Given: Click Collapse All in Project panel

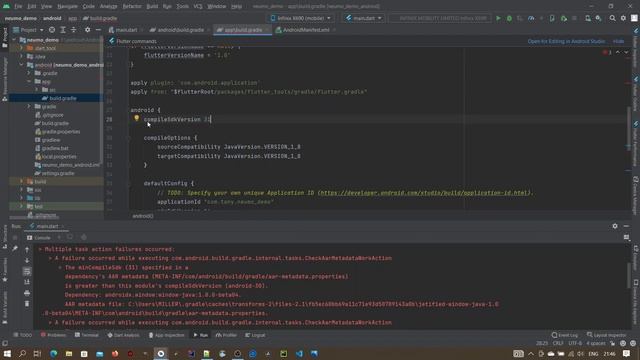Looking at the screenshot, I should tap(73, 30).
